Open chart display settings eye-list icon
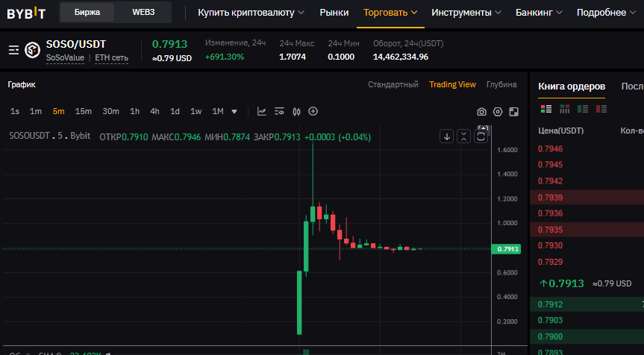The height and width of the screenshot is (355, 644). coord(279,111)
